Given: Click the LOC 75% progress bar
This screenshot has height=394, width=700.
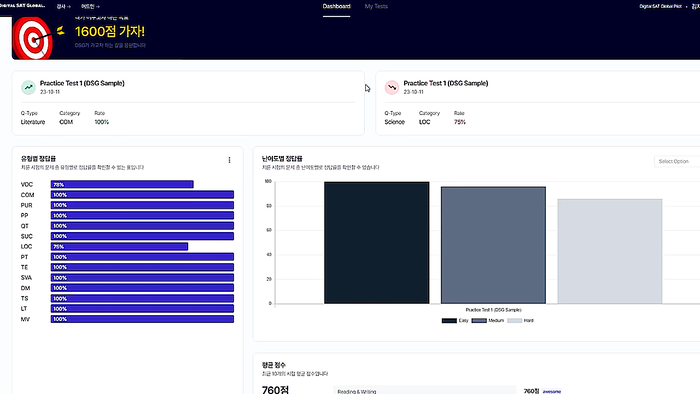Looking at the screenshot, I should [119, 246].
